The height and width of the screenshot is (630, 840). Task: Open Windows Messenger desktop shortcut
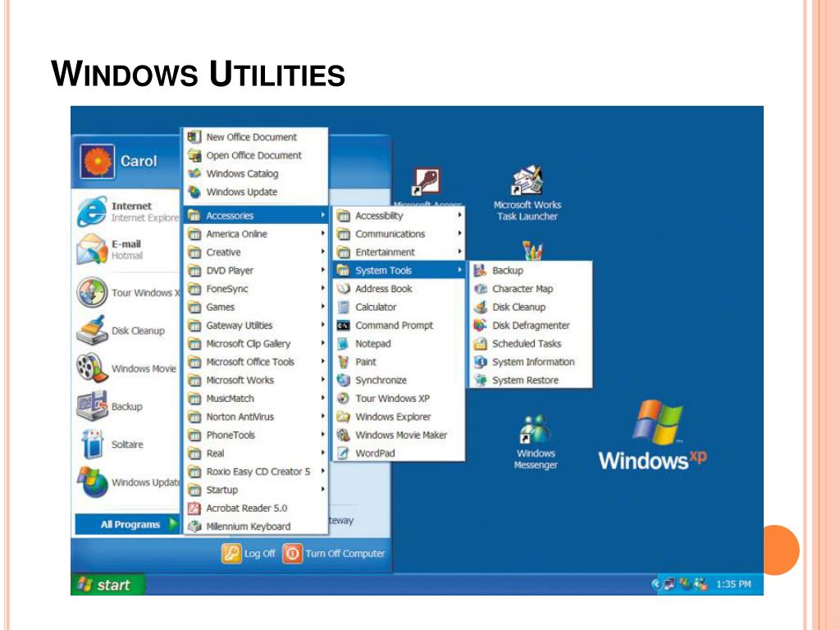pyautogui.click(x=535, y=442)
